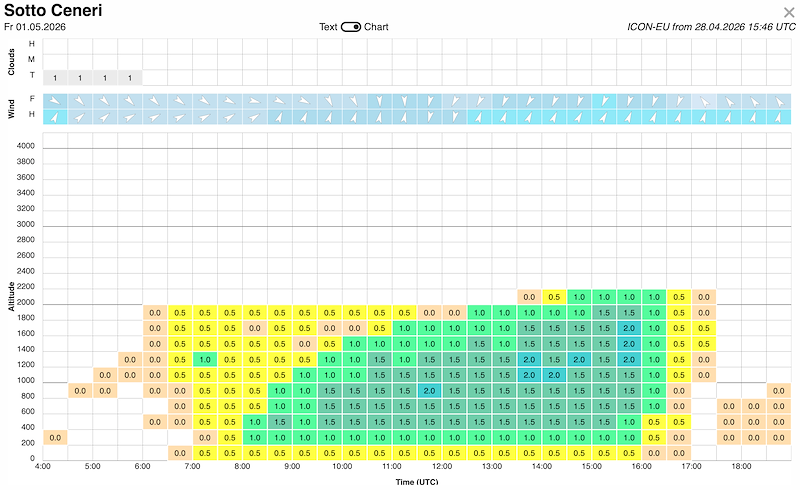Click the last cloud cell "1" in row T
800x490 pixels.
coord(130,77)
